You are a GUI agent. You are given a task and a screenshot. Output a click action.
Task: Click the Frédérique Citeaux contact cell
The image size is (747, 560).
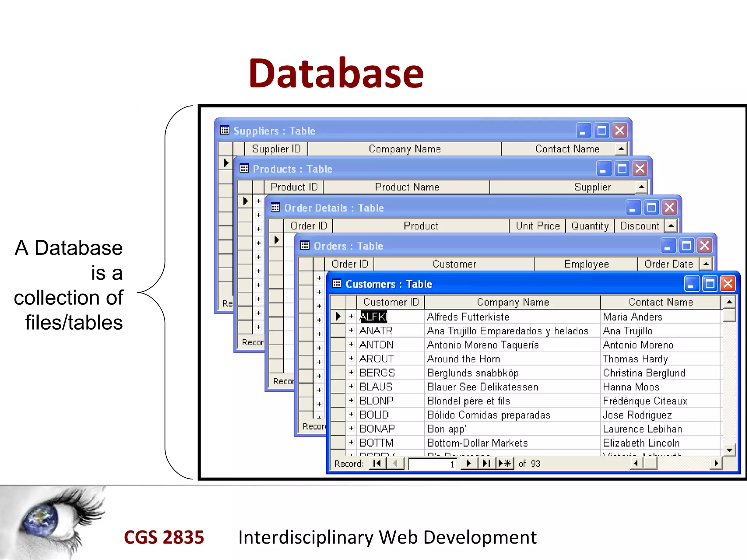(661, 401)
